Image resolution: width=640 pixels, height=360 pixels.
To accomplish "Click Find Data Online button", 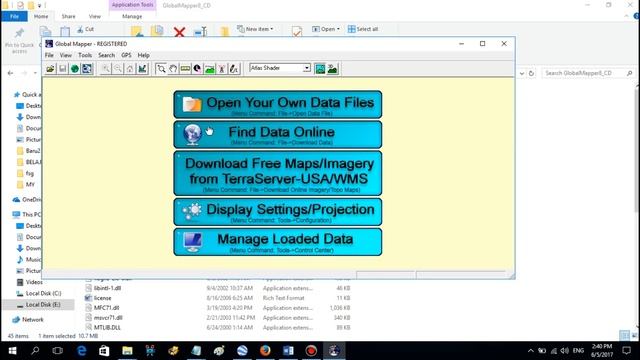I will pos(278,134).
